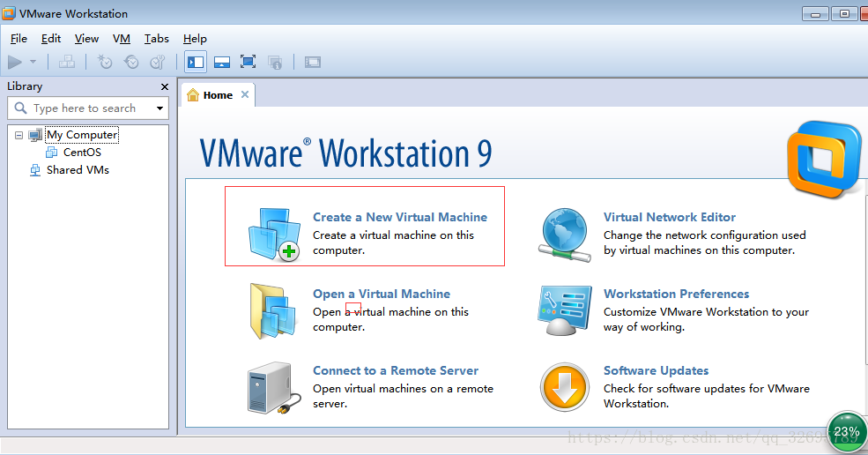868x455 pixels.
Task: Minimize the VMware Workstation window
Action: 815,14
